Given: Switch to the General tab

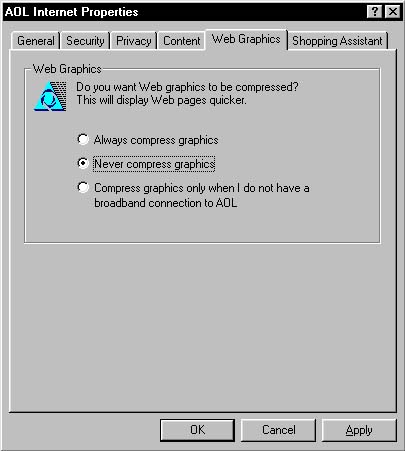Looking at the screenshot, I should coord(36,41).
